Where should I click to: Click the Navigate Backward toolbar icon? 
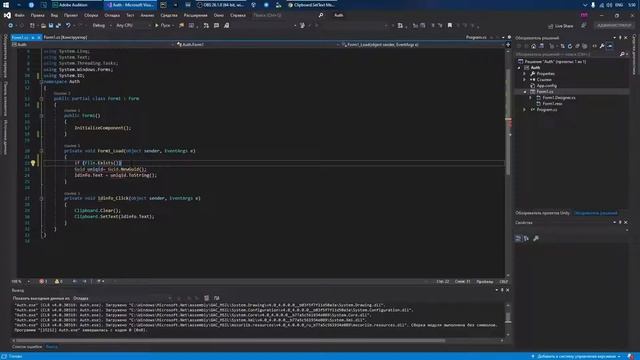click(11, 25)
